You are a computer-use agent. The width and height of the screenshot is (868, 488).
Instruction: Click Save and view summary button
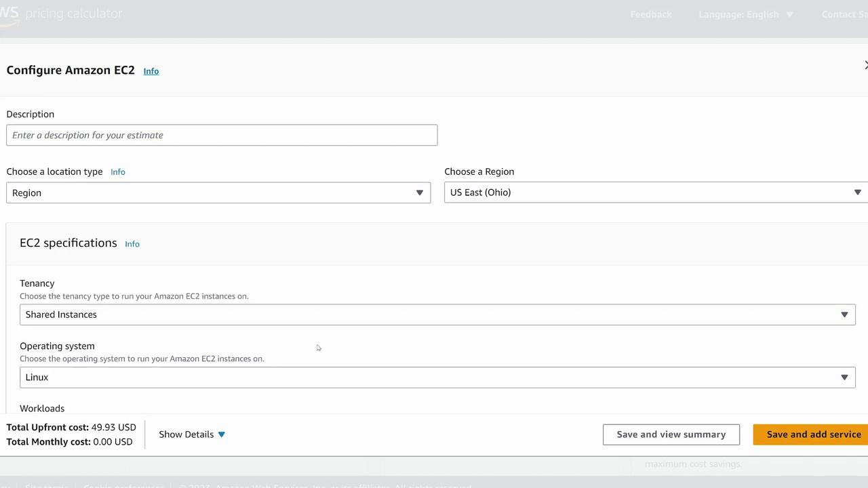671,434
